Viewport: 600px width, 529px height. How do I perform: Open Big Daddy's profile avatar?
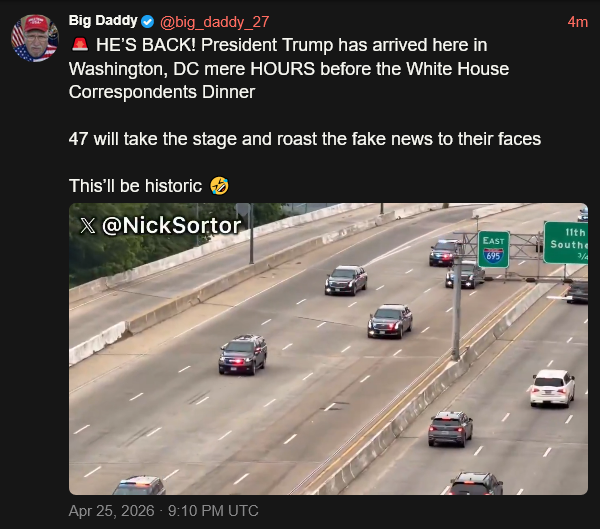point(34,39)
